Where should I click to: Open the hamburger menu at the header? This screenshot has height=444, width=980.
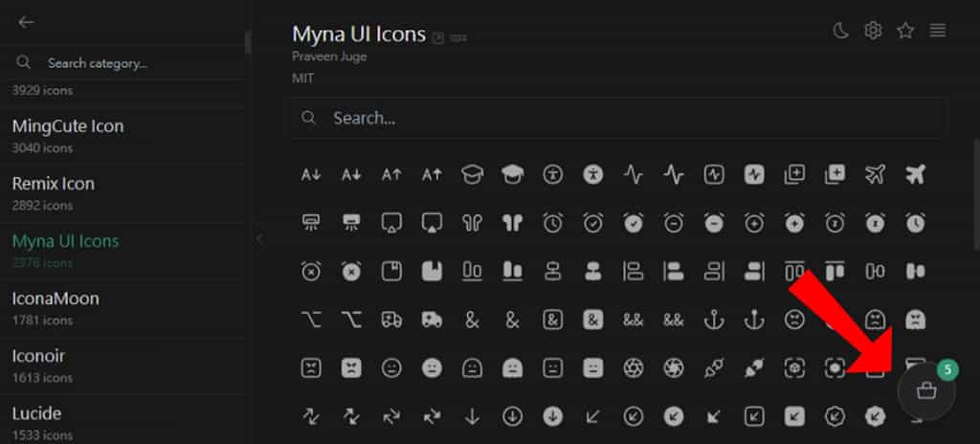tap(938, 30)
